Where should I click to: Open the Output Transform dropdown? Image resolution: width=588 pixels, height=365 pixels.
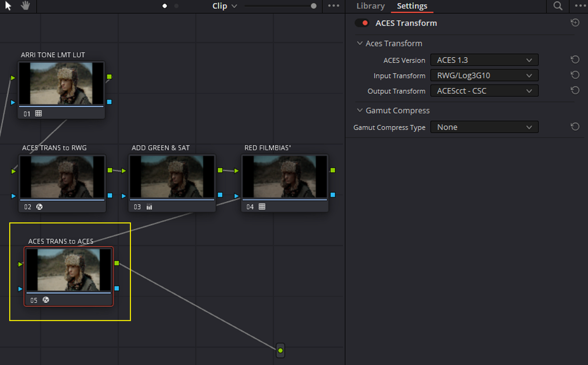pos(484,91)
